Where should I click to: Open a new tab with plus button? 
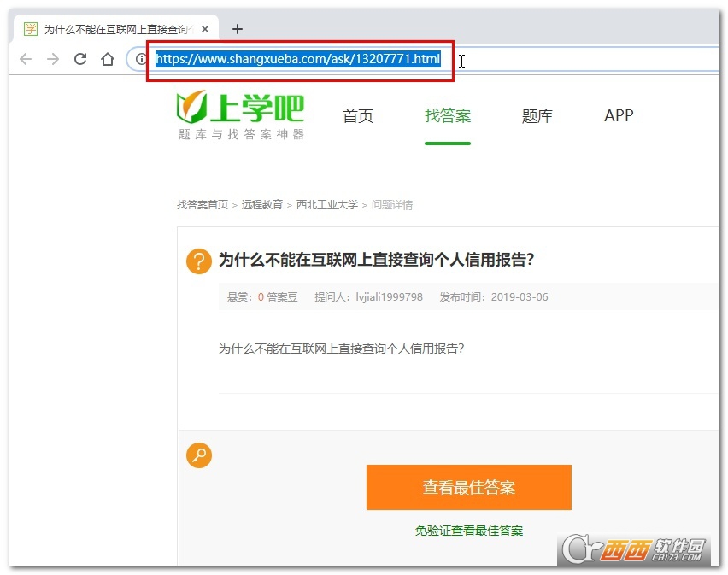click(x=238, y=29)
